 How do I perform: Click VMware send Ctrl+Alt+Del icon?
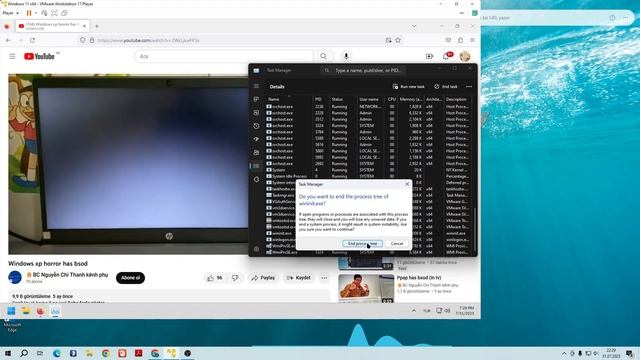(x=44, y=13)
